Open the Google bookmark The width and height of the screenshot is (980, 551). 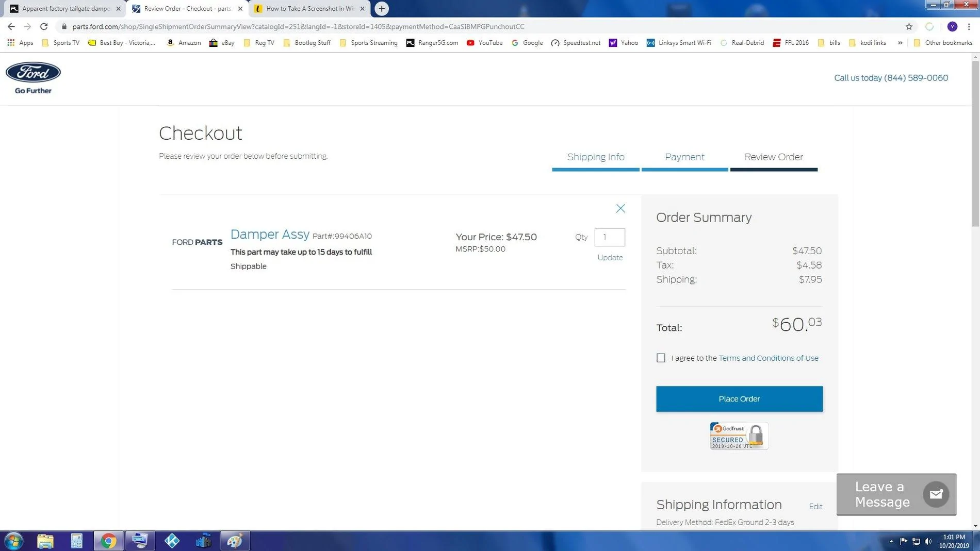pyautogui.click(x=527, y=43)
